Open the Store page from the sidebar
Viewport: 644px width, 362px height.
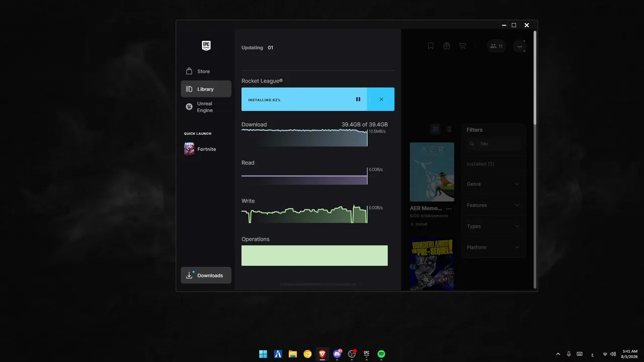(x=206, y=71)
